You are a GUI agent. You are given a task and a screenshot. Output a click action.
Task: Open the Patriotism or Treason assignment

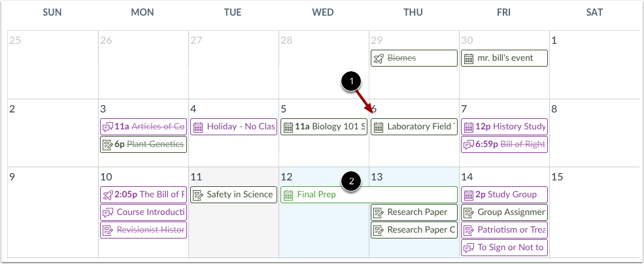(505, 230)
